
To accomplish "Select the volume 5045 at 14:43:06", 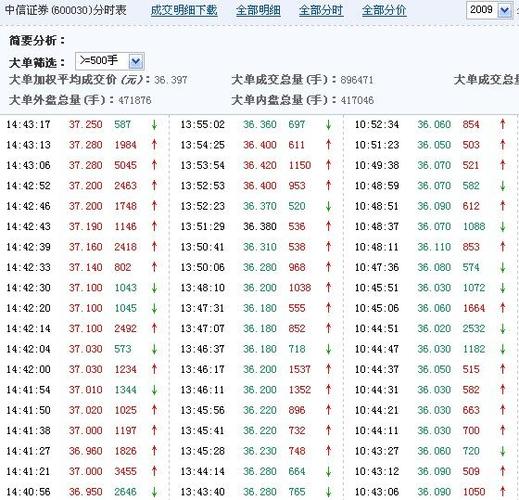I will [125, 165].
